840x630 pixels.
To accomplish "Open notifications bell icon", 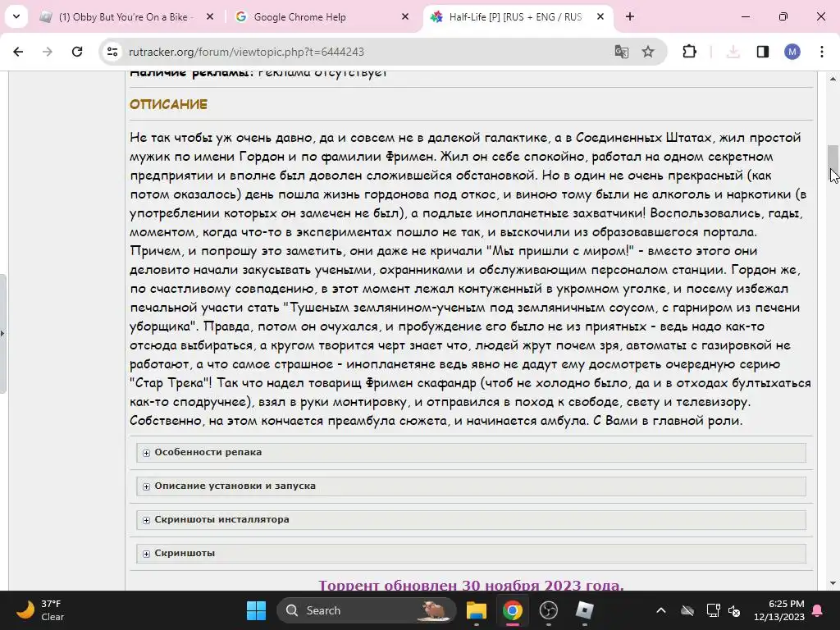I will (818, 610).
